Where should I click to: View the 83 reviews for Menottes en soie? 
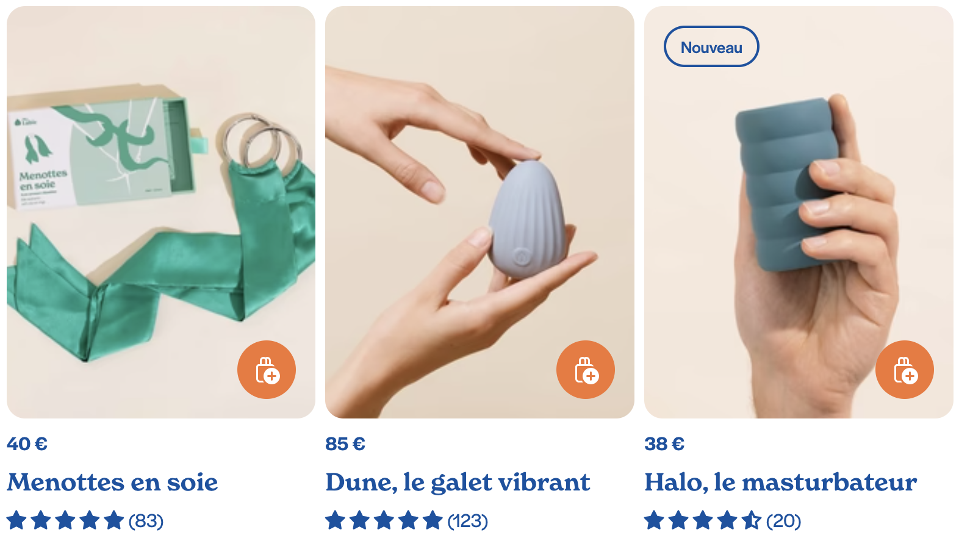pos(146,521)
